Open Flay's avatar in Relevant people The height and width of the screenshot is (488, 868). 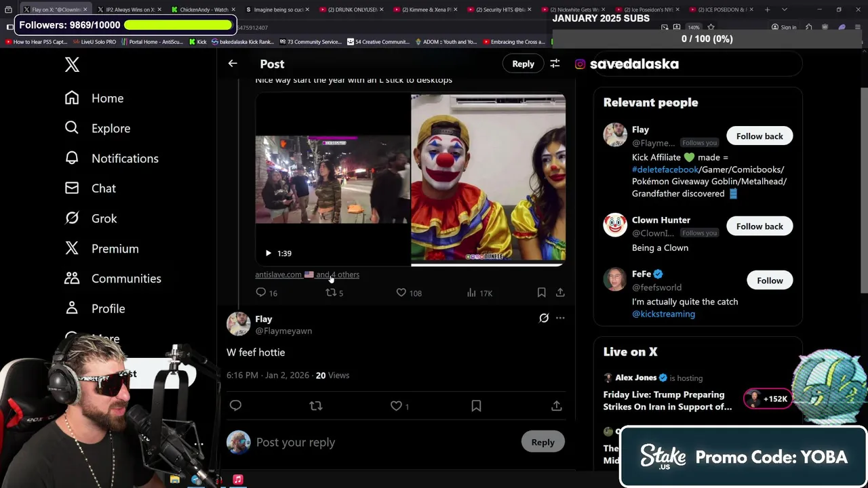click(x=615, y=135)
